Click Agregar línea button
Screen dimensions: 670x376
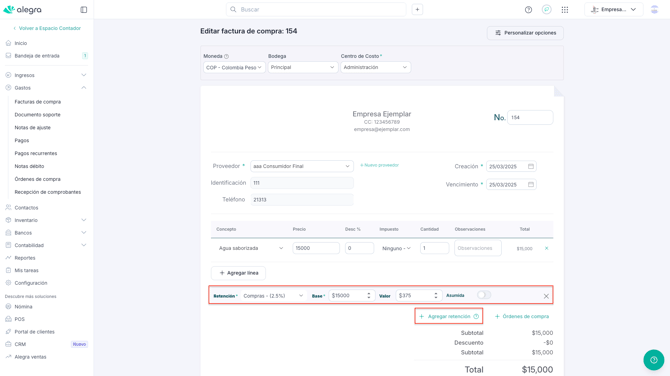point(238,273)
